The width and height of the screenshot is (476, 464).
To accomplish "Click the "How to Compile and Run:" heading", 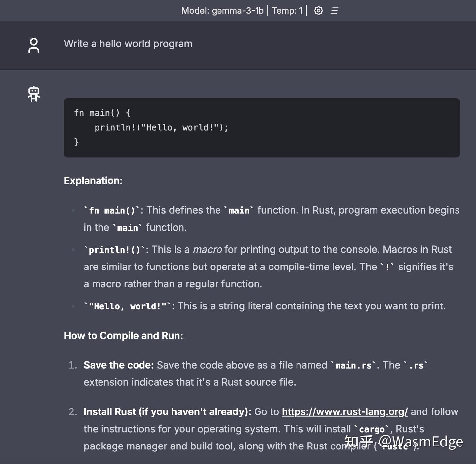I will [x=123, y=336].
